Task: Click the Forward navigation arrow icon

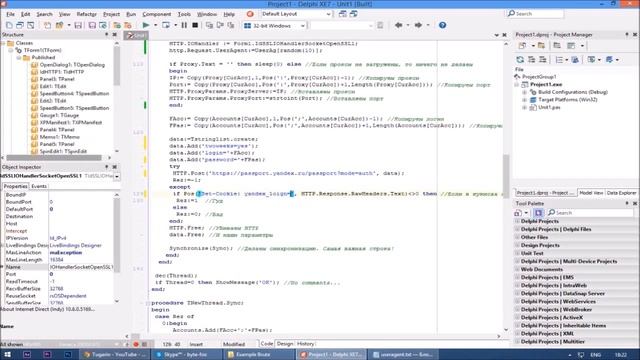Action: coord(418,25)
